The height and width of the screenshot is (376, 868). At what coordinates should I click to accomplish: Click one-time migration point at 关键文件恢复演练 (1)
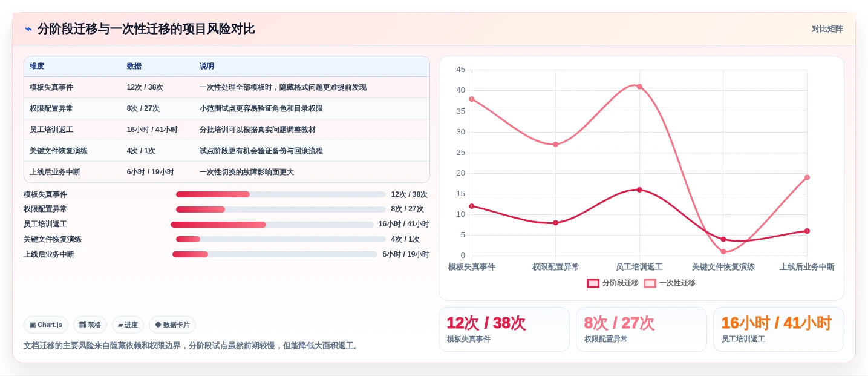click(723, 251)
